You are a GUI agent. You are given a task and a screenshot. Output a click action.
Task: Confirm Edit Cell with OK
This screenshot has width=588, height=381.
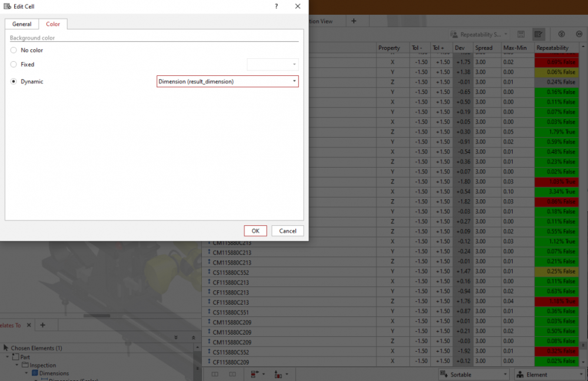[255, 230]
